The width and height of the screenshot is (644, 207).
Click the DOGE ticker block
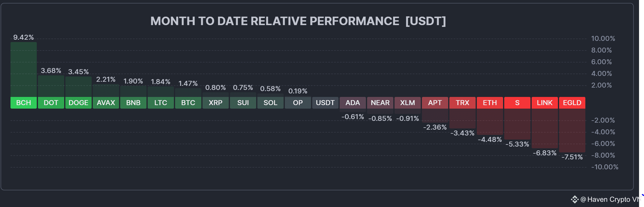coord(78,103)
